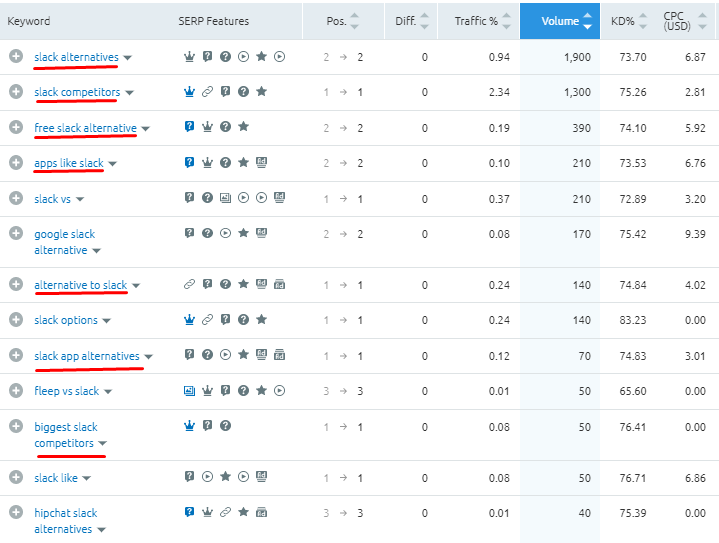Viewport: 719px width, 543px height.
Task: Open the slack options keyword link
Action: [x=66, y=320]
